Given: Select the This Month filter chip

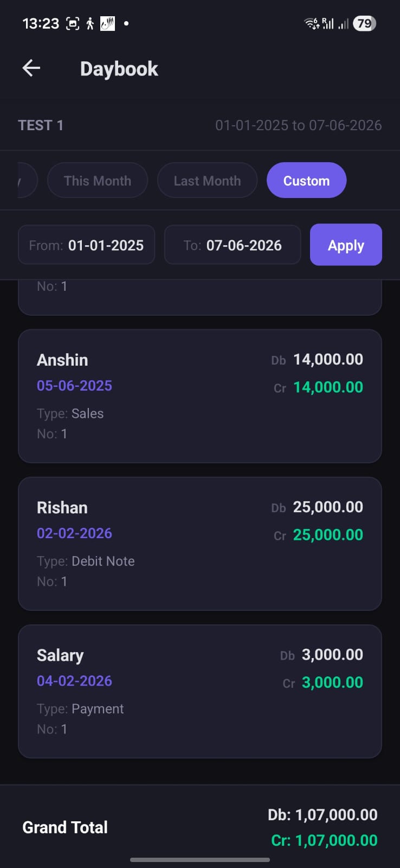Looking at the screenshot, I should [x=98, y=180].
